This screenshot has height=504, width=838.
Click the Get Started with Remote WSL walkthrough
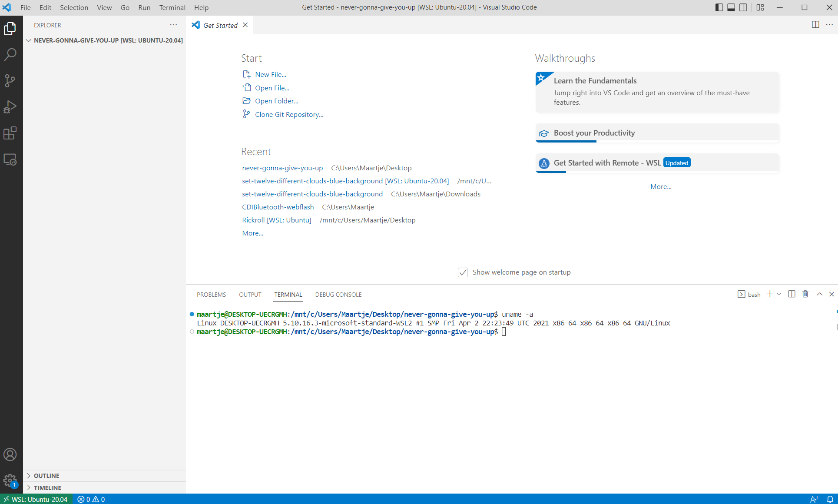pyautogui.click(x=658, y=162)
